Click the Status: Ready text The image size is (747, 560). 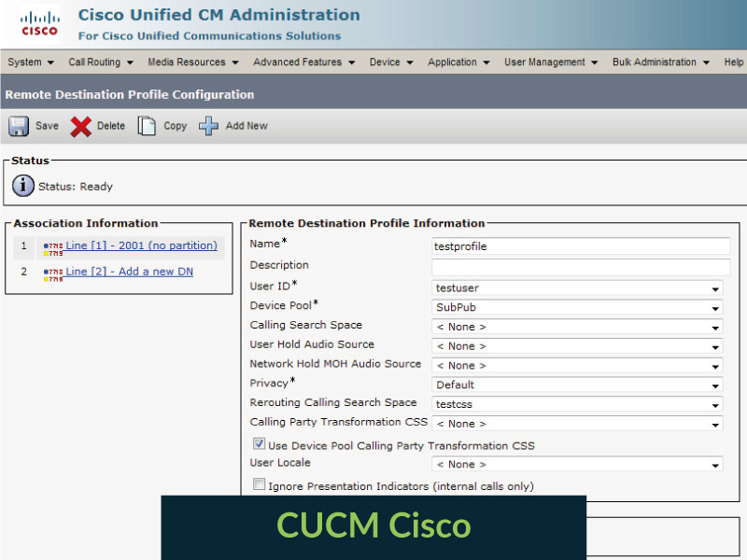(x=76, y=187)
